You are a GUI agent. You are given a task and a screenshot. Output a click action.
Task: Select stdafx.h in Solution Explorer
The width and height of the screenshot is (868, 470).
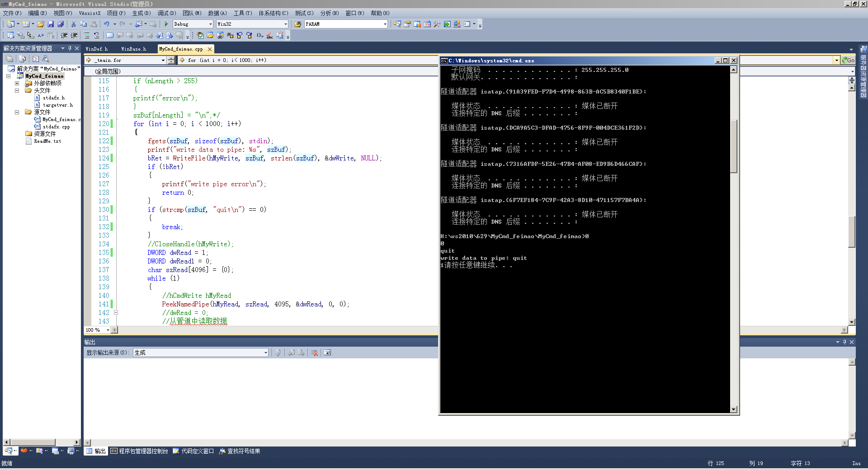50,98
